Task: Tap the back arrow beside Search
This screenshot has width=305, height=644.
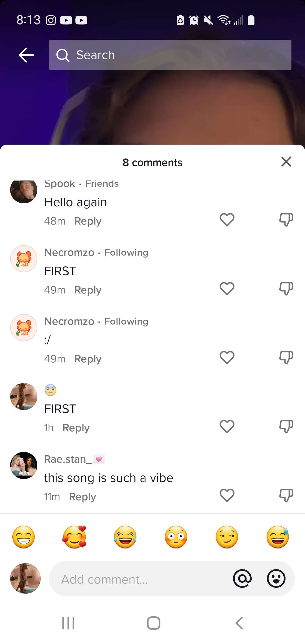Action: (x=26, y=55)
